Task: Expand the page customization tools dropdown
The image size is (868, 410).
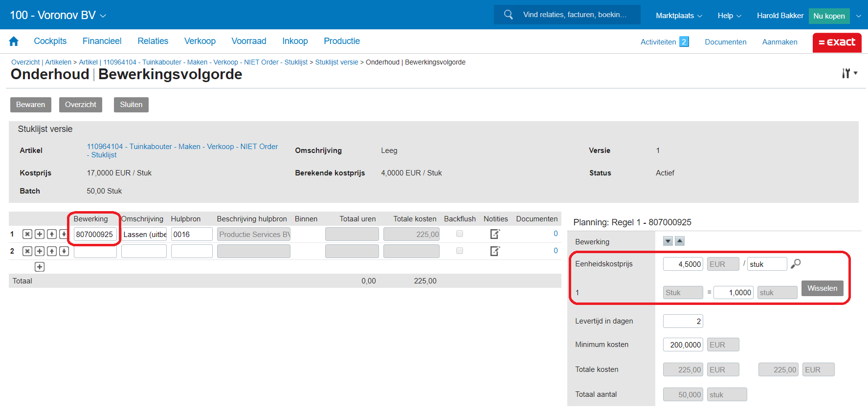Action: click(x=849, y=73)
